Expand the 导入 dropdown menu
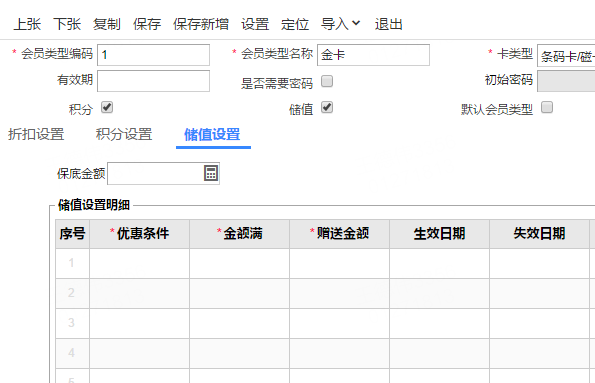Viewport: 595px width, 383px height. pos(340,24)
